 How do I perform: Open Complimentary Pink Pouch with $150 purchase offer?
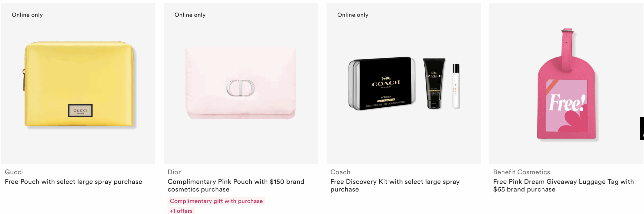coord(236,185)
